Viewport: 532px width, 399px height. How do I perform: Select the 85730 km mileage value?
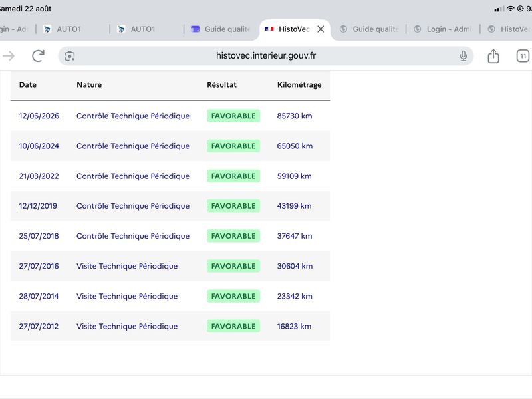pos(295,116)
